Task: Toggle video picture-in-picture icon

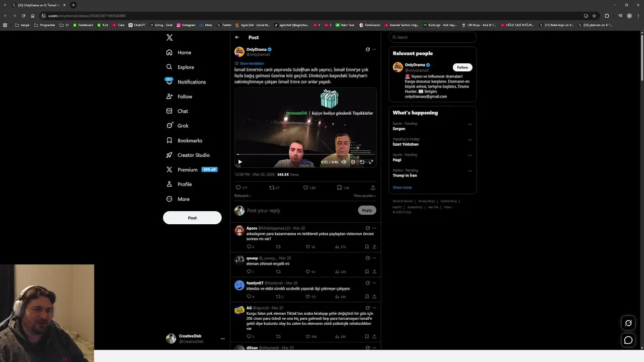Action: [362, 162]
